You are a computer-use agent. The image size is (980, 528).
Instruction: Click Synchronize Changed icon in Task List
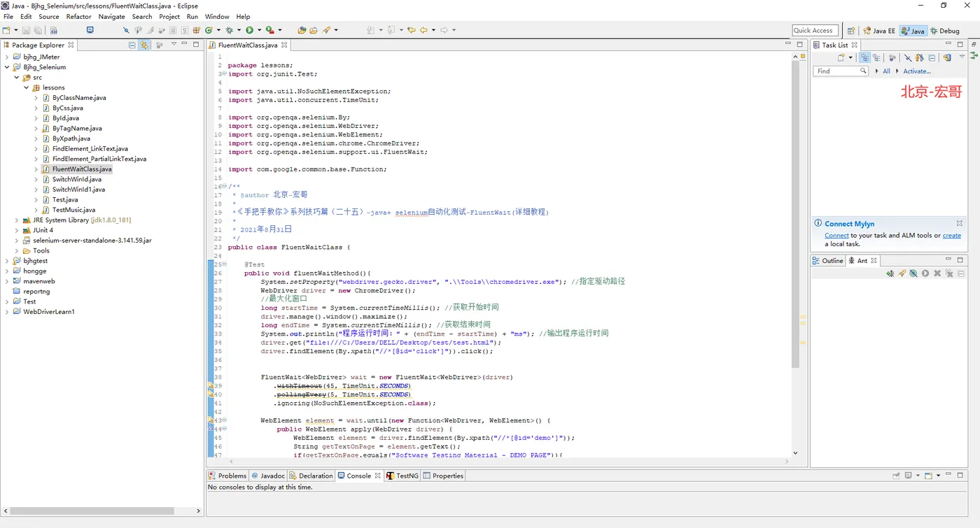click(x=947, y=58)
